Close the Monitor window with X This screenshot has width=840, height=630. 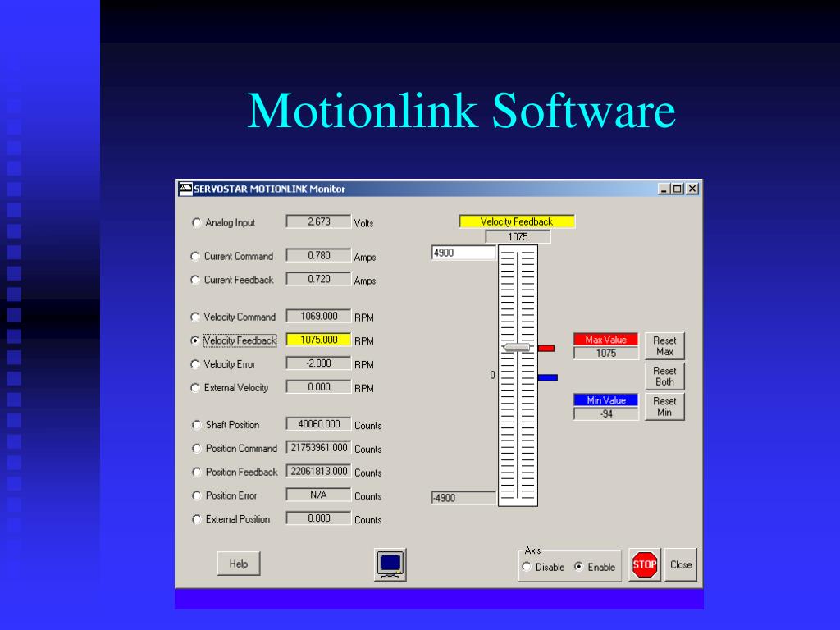(692, 189)
